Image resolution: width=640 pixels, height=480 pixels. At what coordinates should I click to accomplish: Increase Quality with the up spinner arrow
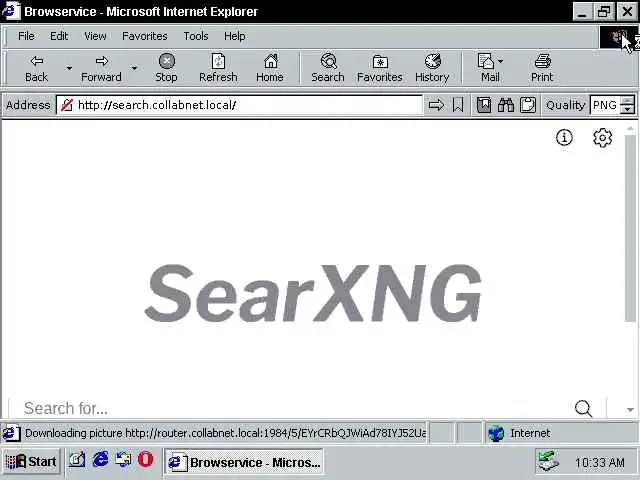(x=627, y=101)
